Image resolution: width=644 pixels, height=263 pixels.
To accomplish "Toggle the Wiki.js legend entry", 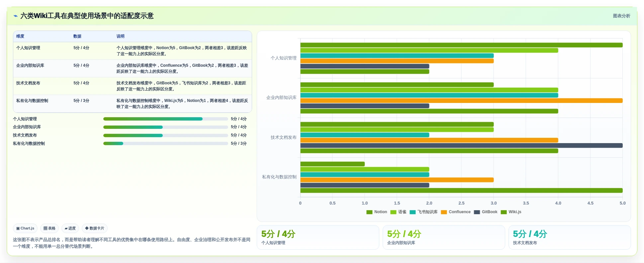I will [x=511, y=212].
